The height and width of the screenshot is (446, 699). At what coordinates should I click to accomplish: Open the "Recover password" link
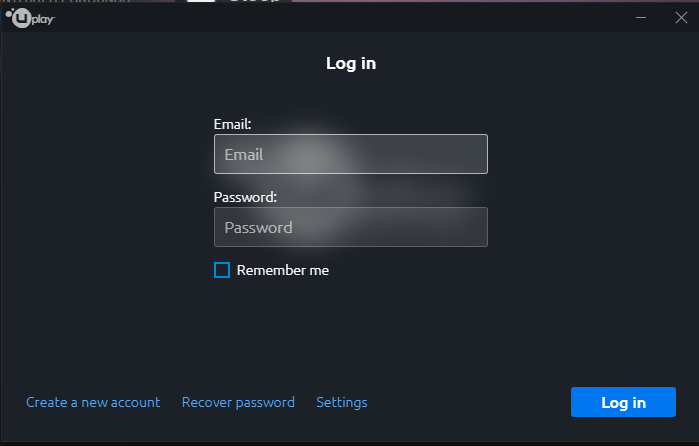238,402
